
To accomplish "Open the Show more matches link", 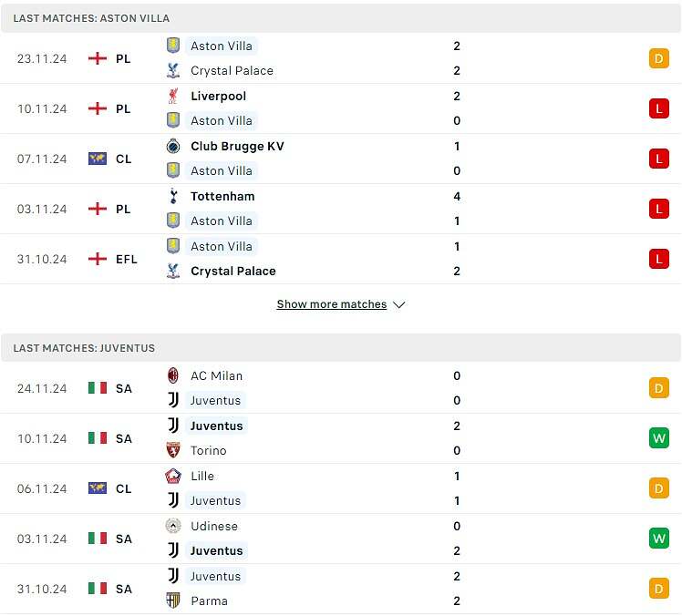I will (x=332, y=304).
